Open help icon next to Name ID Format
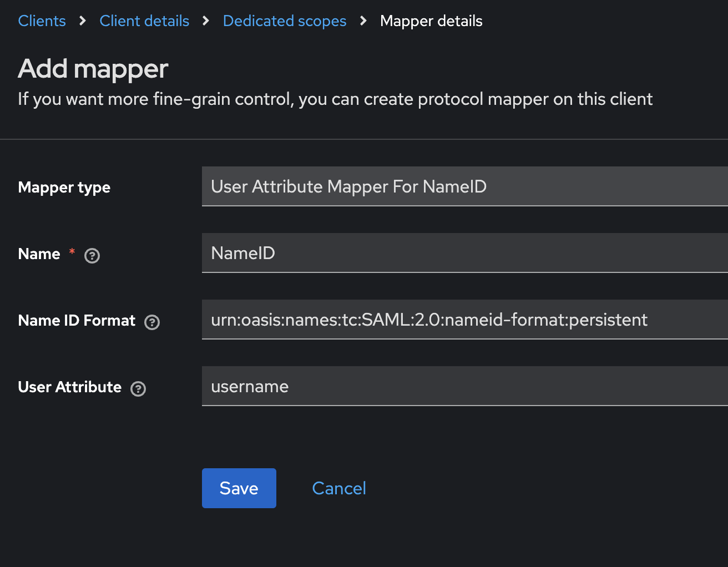Image resolution: width=728 pixels, height=567 pixels. (152, 322)
